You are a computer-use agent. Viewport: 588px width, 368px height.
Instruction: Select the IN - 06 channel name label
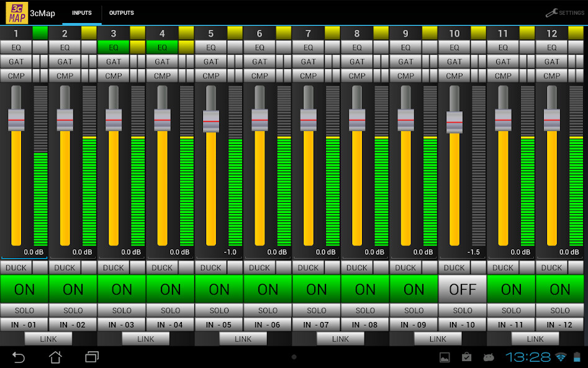coord(268,324)
